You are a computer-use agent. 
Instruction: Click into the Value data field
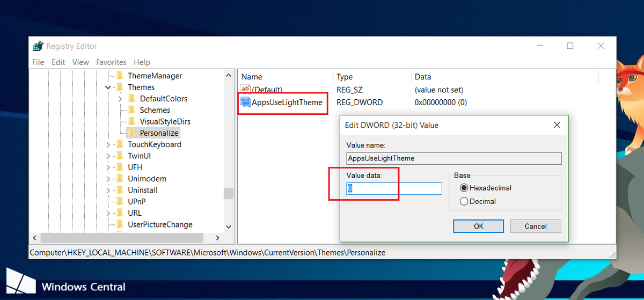pos(394,188)
